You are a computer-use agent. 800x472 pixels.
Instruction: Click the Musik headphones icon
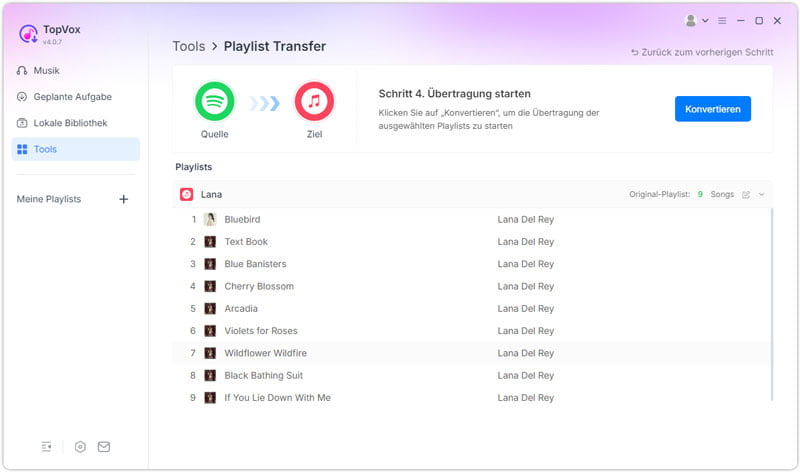(x=22, y=70)
